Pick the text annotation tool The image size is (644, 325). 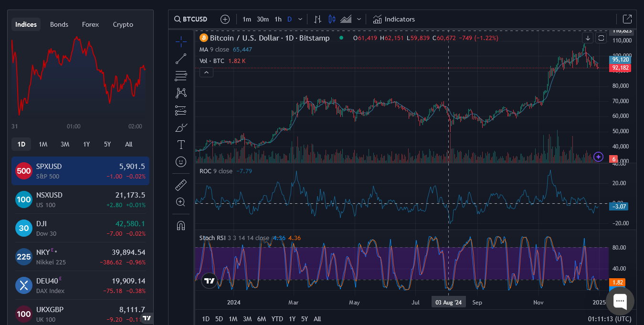pyautogui.click(x=181, y=145)
